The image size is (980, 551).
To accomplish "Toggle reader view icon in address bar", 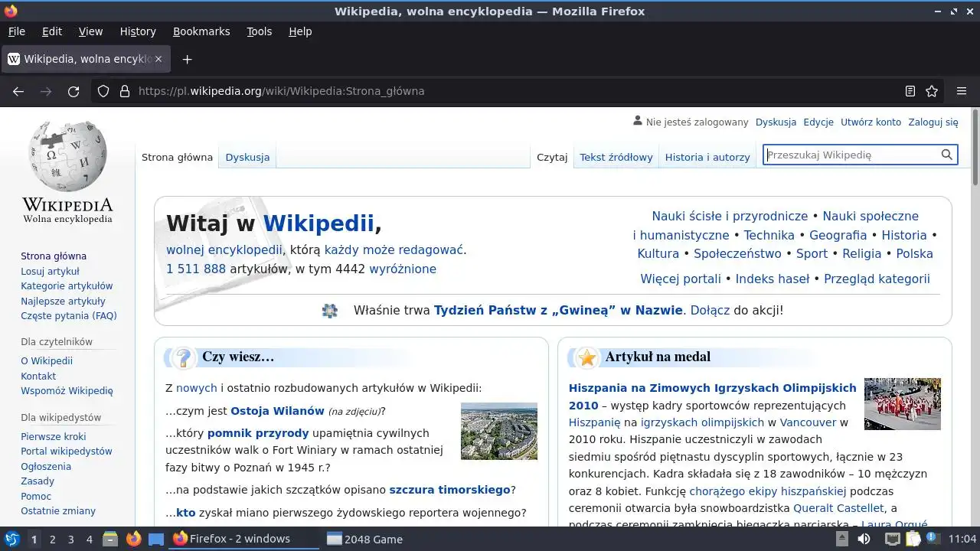I will (x=910, y=91).
